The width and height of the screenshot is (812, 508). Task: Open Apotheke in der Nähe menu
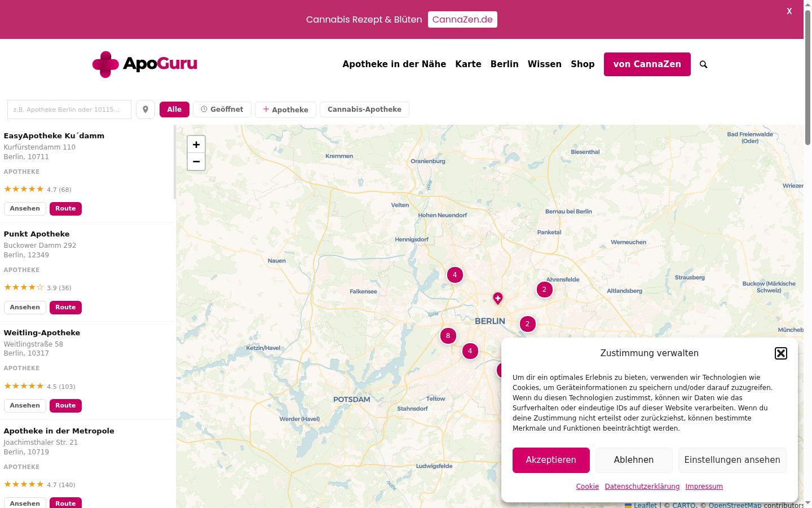coord(394,64)
